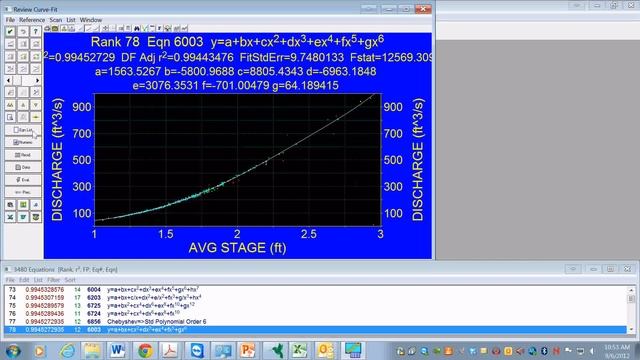Click the camera icon next to the printer
This screenshot has width=640, height=360.
[x=55, y=28]
